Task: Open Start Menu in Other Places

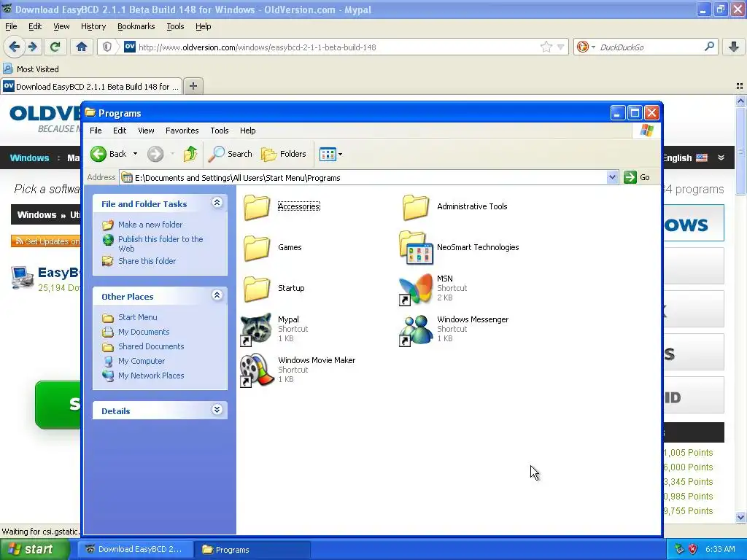Action: (x=137, y=317)
